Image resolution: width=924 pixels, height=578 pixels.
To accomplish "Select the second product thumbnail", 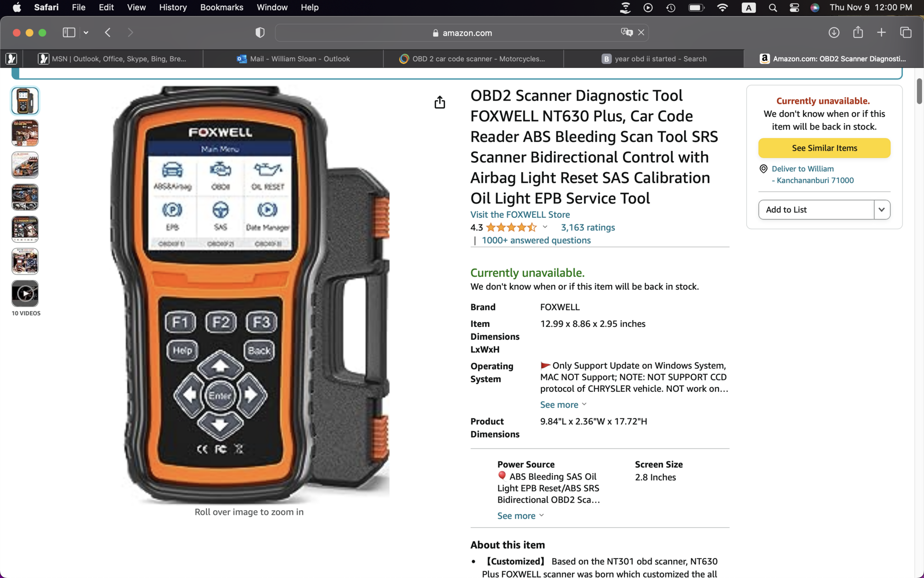I will [x=25, y=133].
